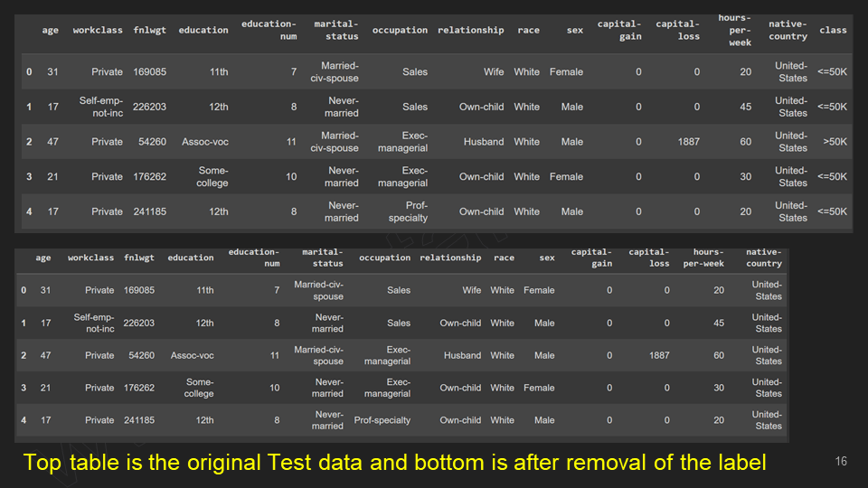Select fnlwgt value 54260 in top table
Screen dimensions: 868x488
[x=149, y=142]
